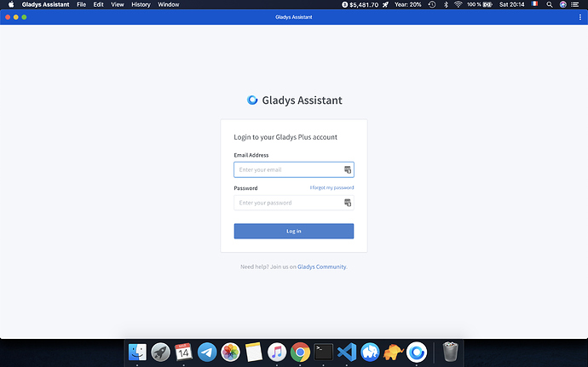Click the Wi-Fi status icon

[458, 4]
